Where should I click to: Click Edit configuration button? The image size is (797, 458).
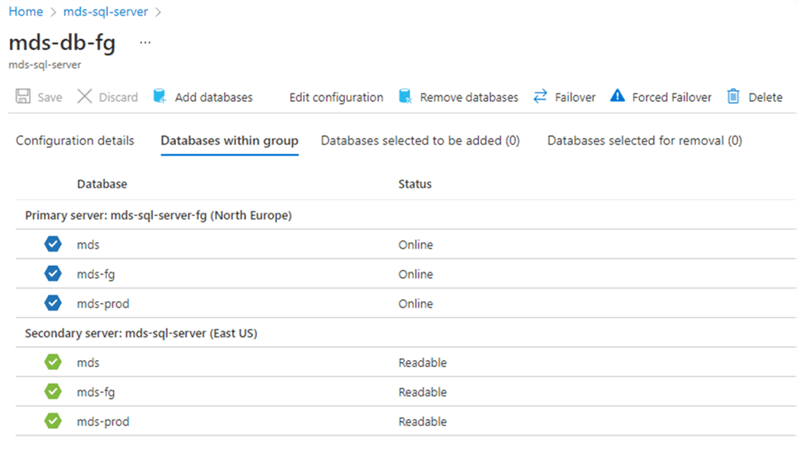tap(336, 97)
